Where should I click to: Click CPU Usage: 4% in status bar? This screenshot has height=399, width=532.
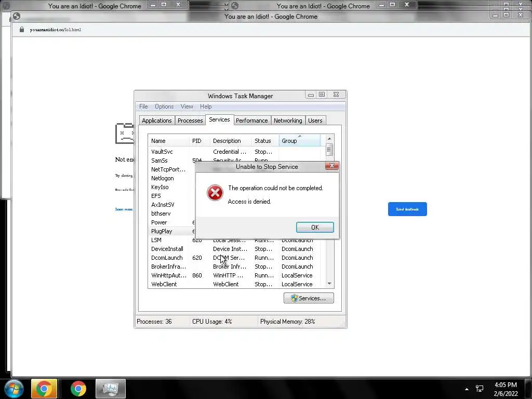click(212, 321)
